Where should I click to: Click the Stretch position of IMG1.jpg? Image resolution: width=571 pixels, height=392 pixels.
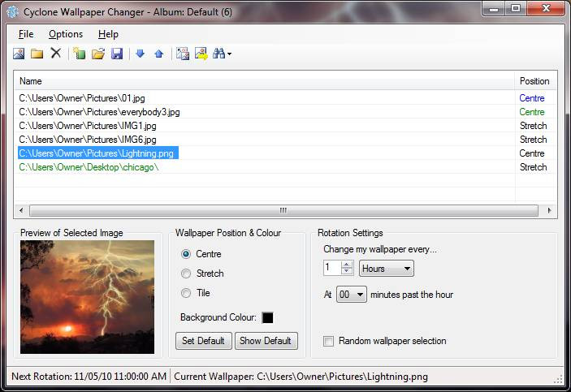coord(533,126)
